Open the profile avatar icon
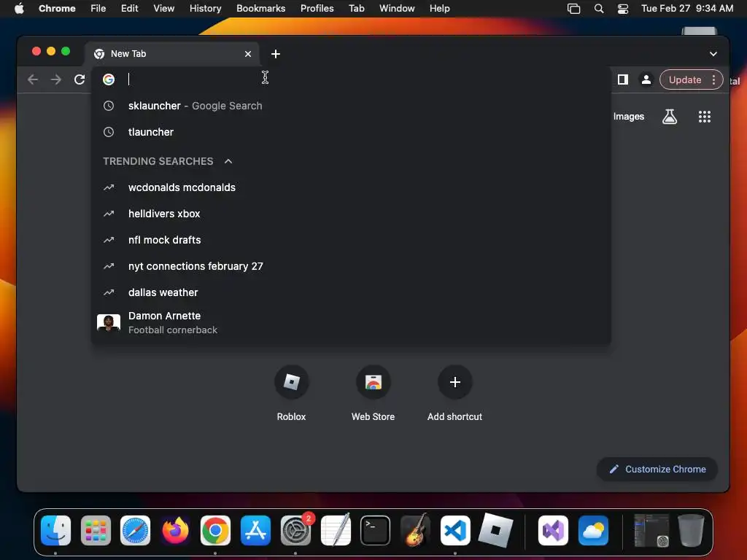This screenshot has height=560, width=747. coord(646,79)
